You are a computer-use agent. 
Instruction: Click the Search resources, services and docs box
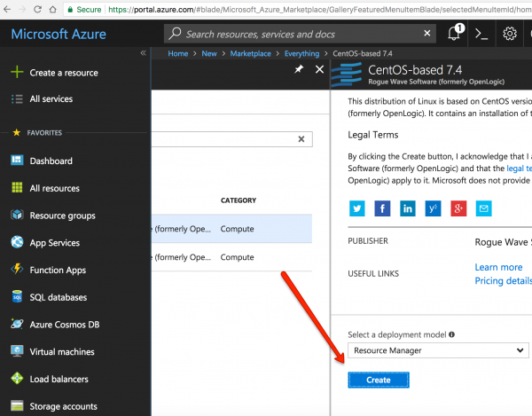click(x=301, y=34)
